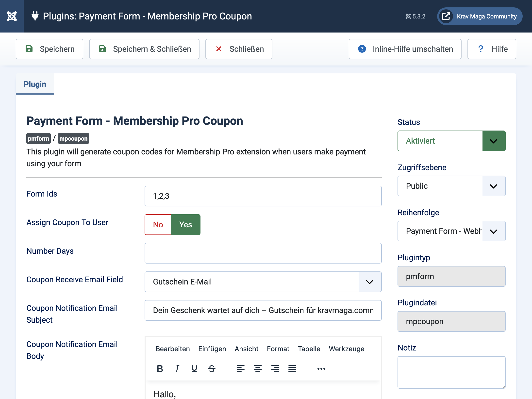Click the Plugindatei mpcoupon field
The height and width of the screenshot is (399, 532).
pyautogui.click(x=451, y=321)
